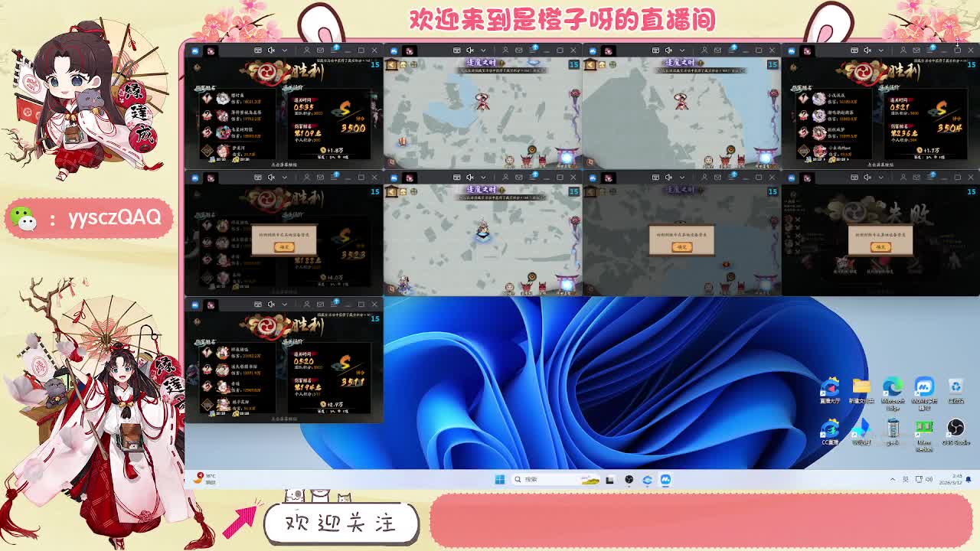Select the game tab in top-row fourth emulator
Image resolution: width=980 pixels, height=551 pixels.
807,51
